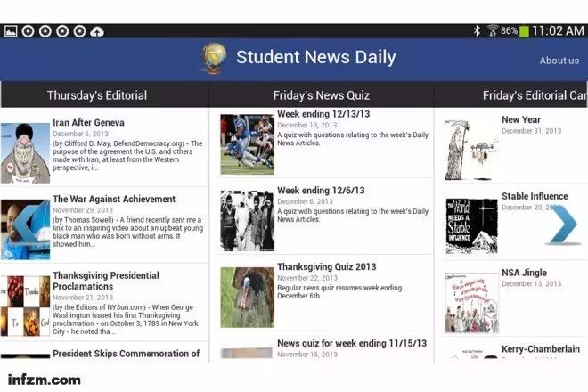Tap the 11:02 AM clock
The width and height of the screenshot is (588, 392).
(558, 30)
